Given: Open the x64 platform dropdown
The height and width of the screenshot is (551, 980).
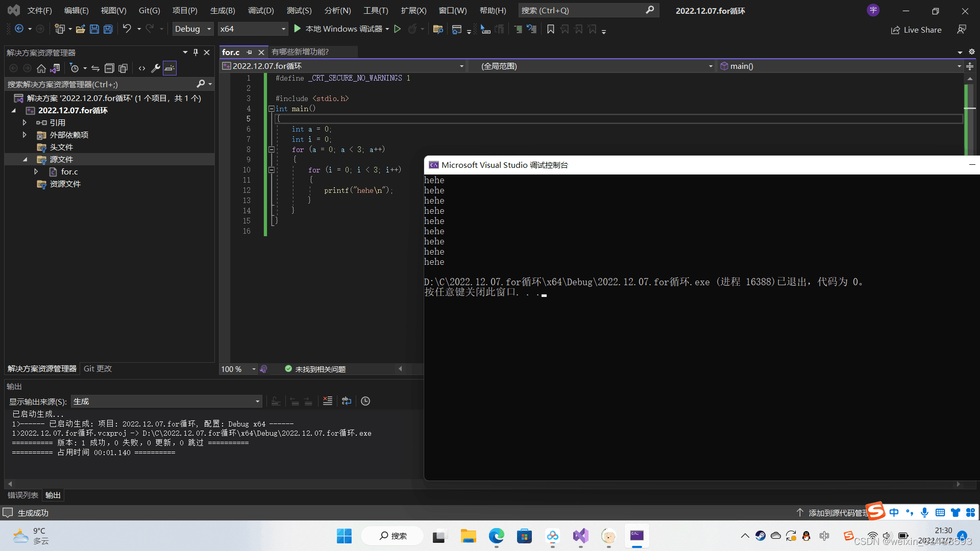Looking at the screenshot, I should 253,29.
